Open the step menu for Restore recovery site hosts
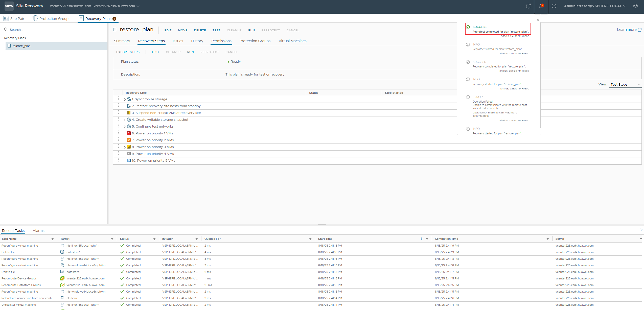Image resolution: width=644 pixels, height=311 pixels. (x=118, y=105)
